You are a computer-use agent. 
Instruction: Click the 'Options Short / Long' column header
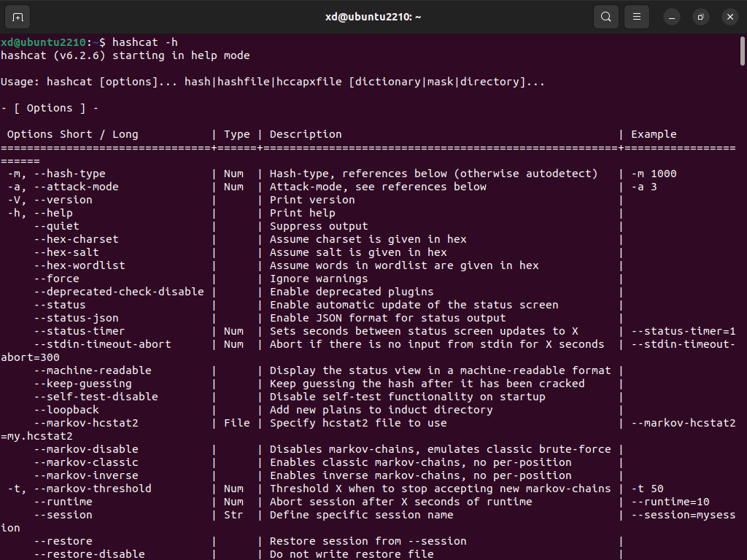point(72,134)
